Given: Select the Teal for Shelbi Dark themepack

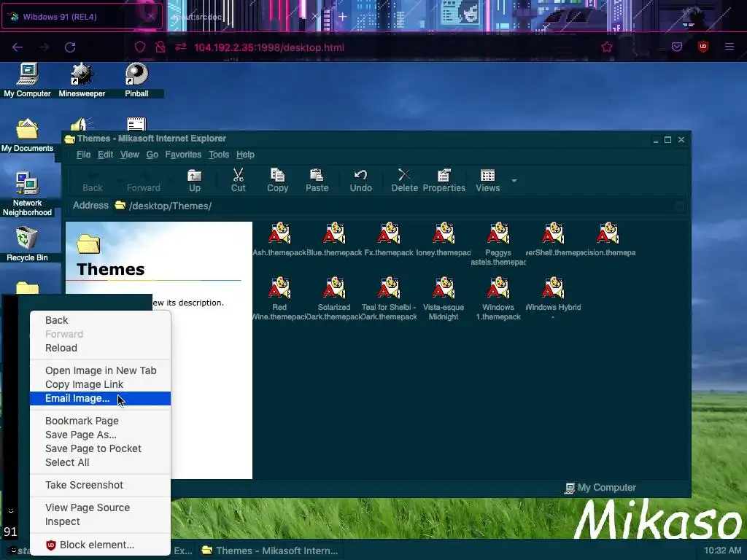Looking at the screenshot, I should 389,299.
